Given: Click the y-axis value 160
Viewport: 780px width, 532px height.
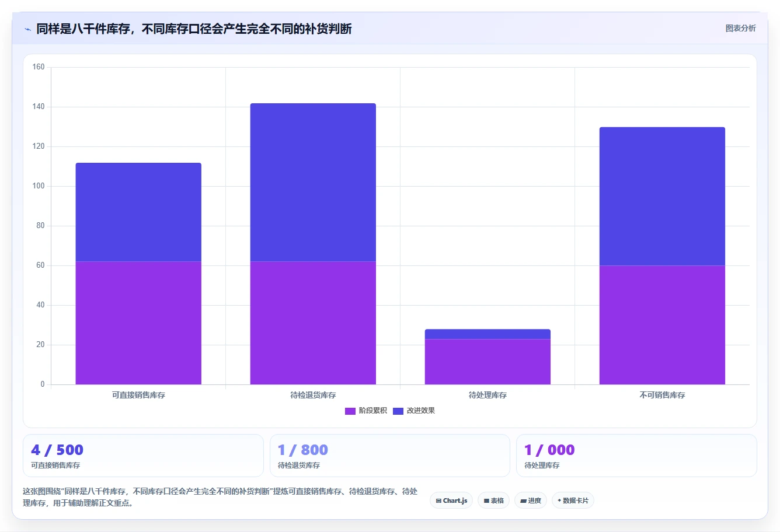Looking at the screenshot, I should (x=39, y=67).
